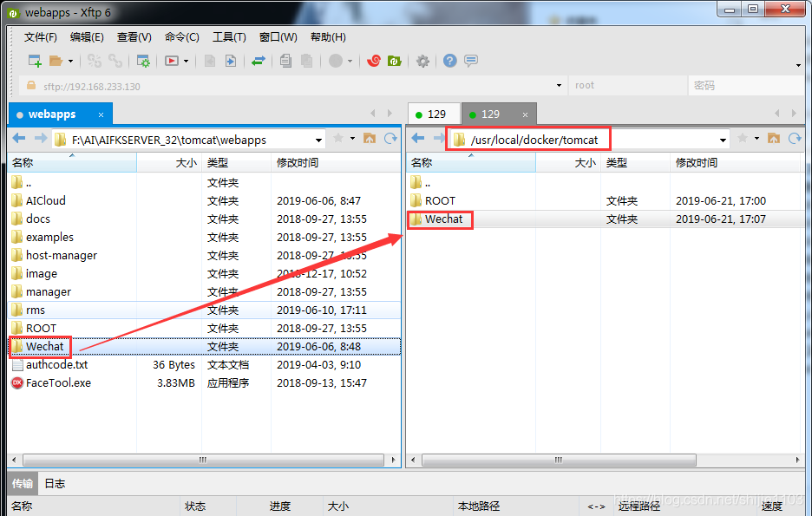Refresh the remote pane

tap(795, 138)
